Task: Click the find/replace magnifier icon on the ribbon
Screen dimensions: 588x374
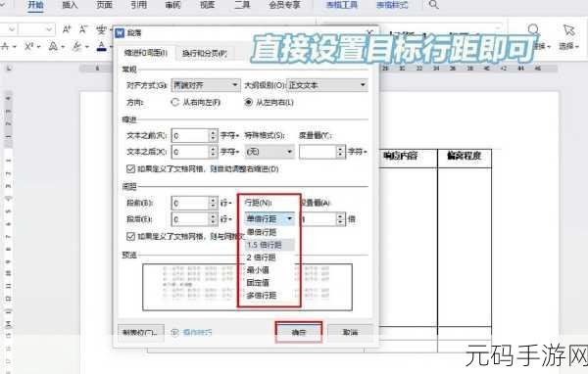Action: coord(533,30)
